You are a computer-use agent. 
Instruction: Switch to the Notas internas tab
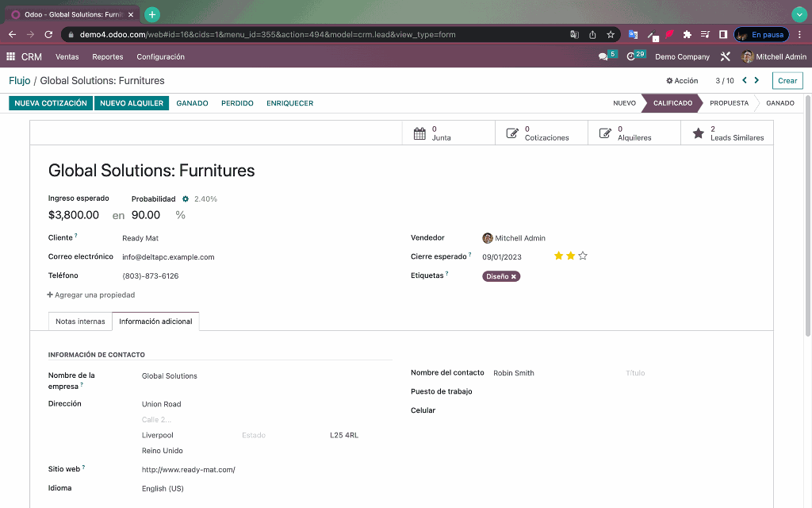click(80, 321)
